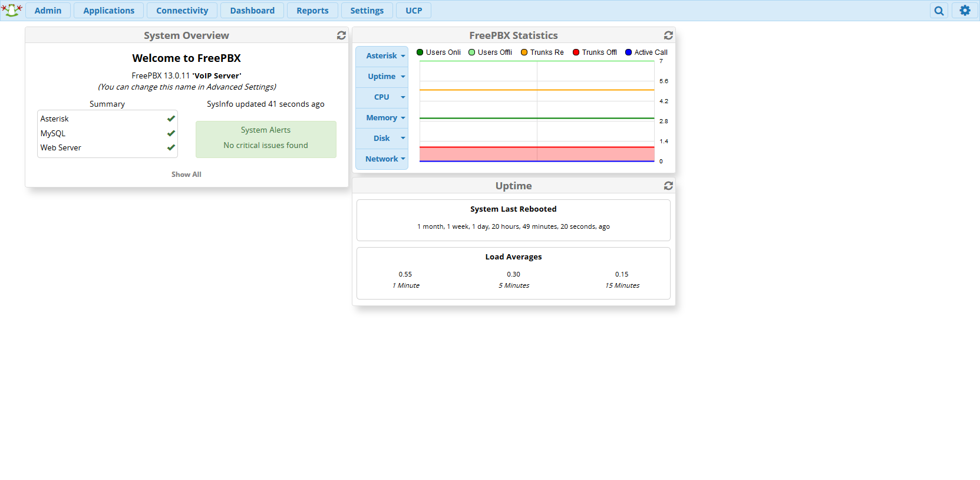This screenshot has height=480, width=980.
Task: Expand the Asterisk statistics dropdown
Action: pyautogui.click(x=382, y=56)
